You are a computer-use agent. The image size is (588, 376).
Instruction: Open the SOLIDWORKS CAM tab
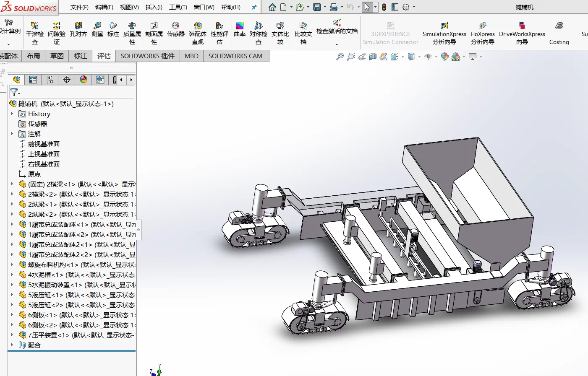[235, 56]
